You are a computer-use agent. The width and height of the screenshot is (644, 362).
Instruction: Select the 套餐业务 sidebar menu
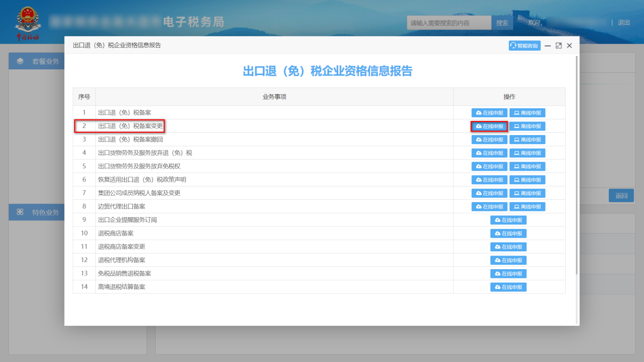pos(41,61)
